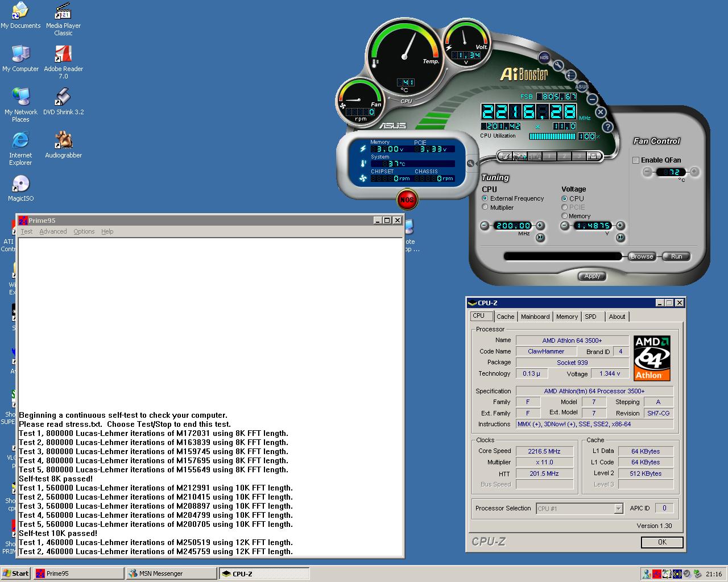Click the dotted-list icon in AI Booster's arc
The height and width of the screenshot is (582, 728).
click(x=570, y=75)
